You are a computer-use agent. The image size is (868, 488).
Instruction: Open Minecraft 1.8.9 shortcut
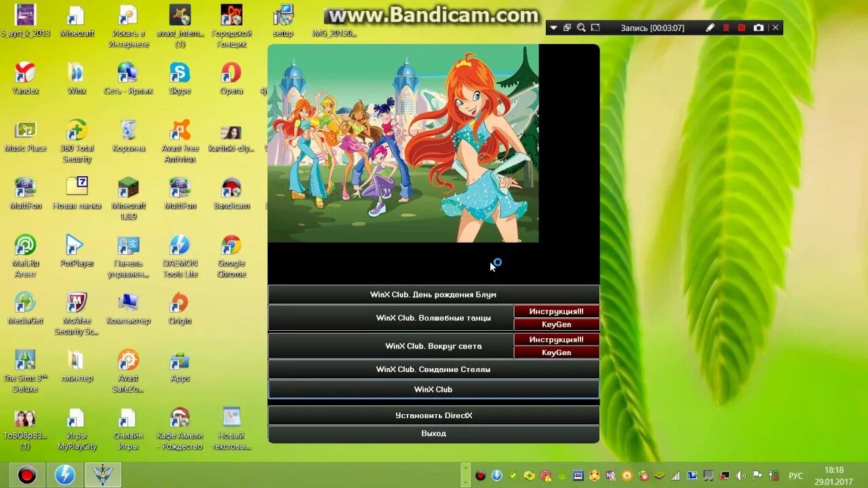(128, 198)
